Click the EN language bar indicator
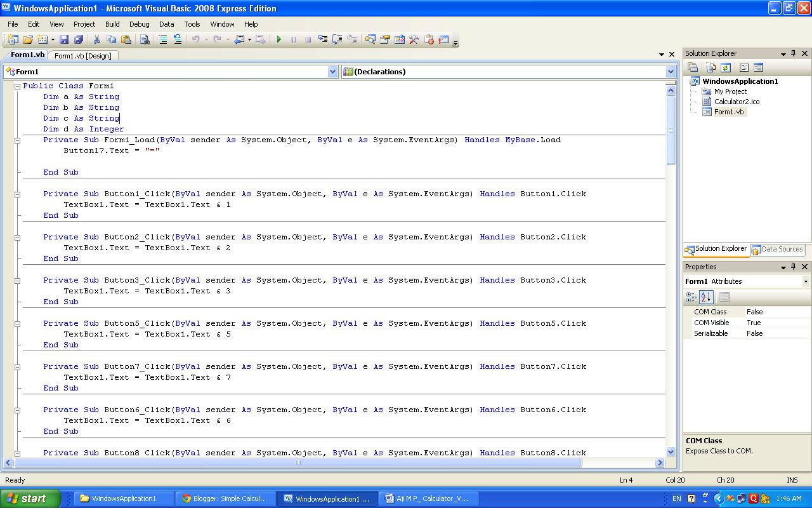Image resolution: width=812 pixels, height=508 pixels. 677,498
